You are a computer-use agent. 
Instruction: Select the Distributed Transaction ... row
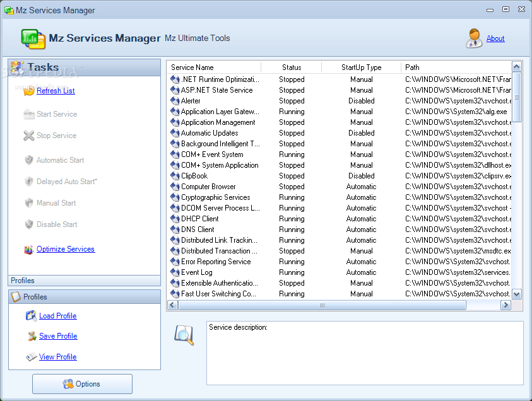340,251
